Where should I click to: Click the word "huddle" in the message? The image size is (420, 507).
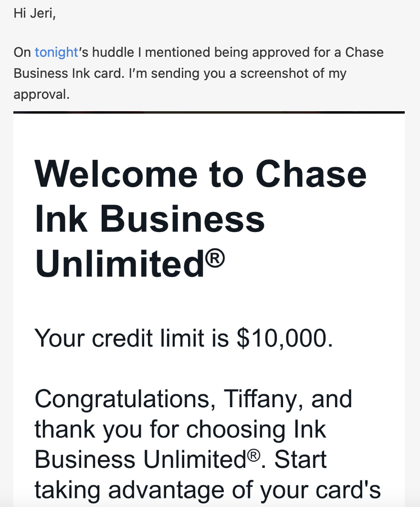coord(113,53)
